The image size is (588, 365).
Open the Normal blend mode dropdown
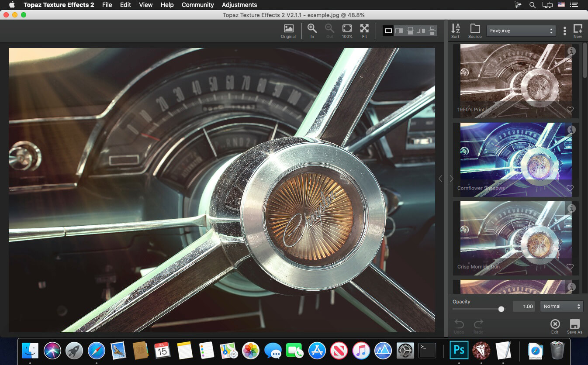[x=562, y=306]
